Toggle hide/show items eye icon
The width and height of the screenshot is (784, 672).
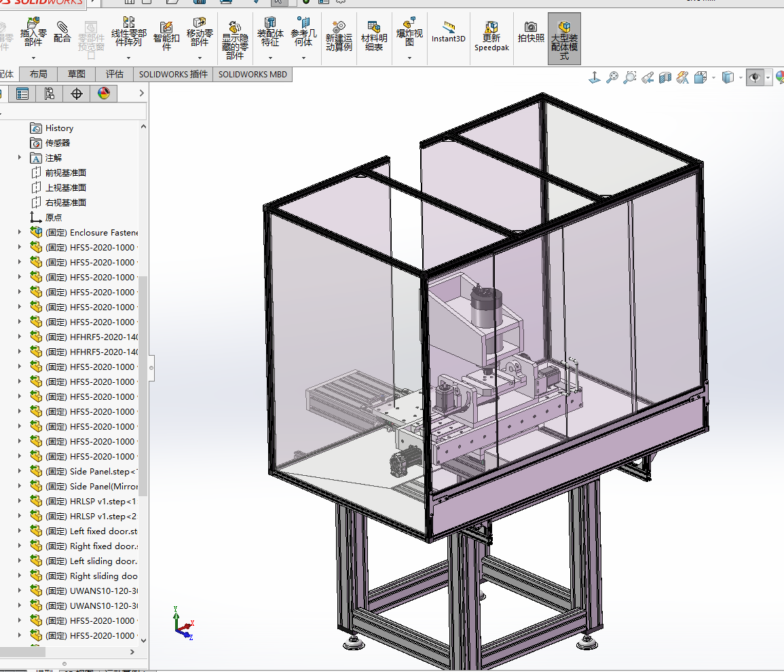754,78
